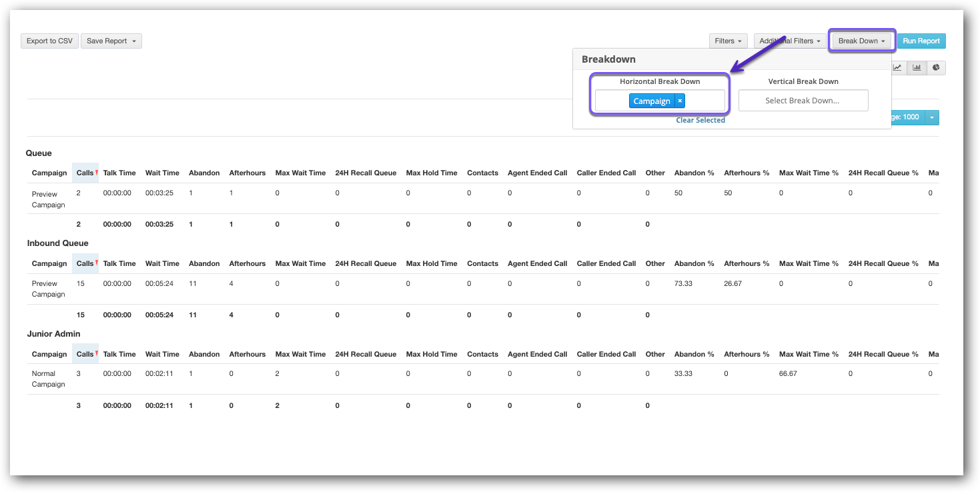Remove the Campaign tag from Horizontal Break Down
980x492 pixels.
(x=679, y=100)
